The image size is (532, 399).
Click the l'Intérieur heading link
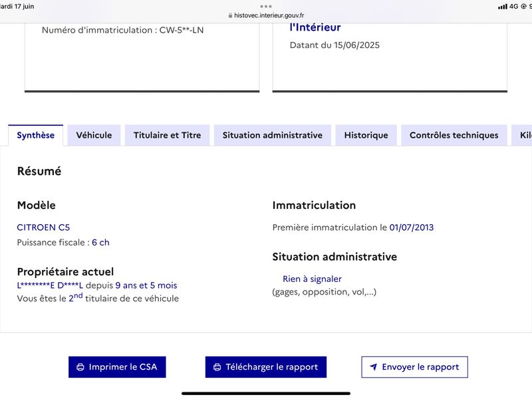tap(315, 27)
